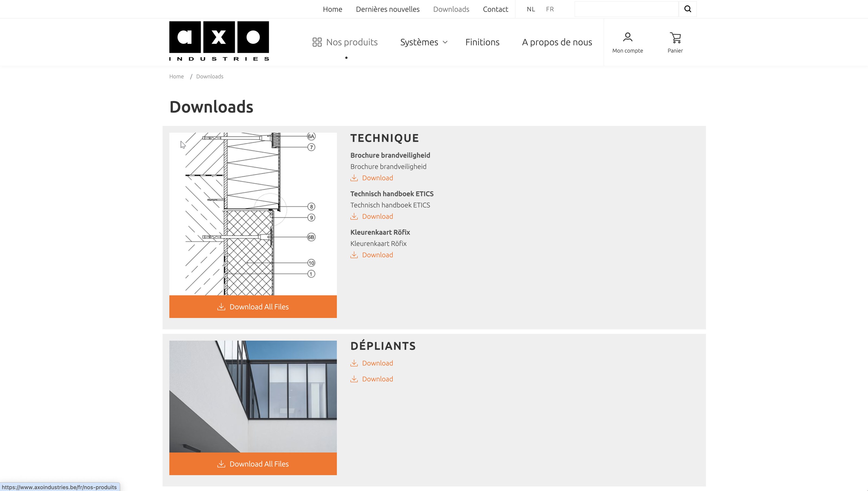
Task: Click Home in the breadcrumb
Action: 176,77
